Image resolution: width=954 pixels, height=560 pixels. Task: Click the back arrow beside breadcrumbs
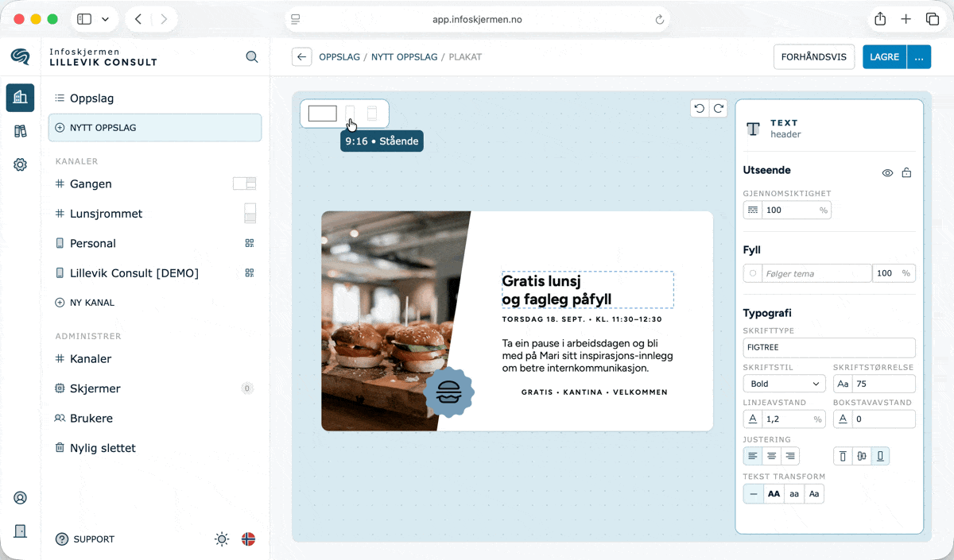301,57
